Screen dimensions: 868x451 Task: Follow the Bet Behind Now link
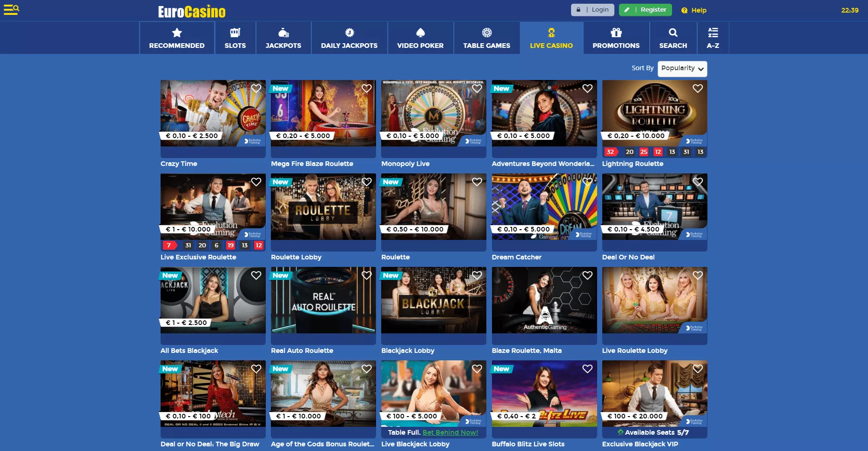point(450,432)
